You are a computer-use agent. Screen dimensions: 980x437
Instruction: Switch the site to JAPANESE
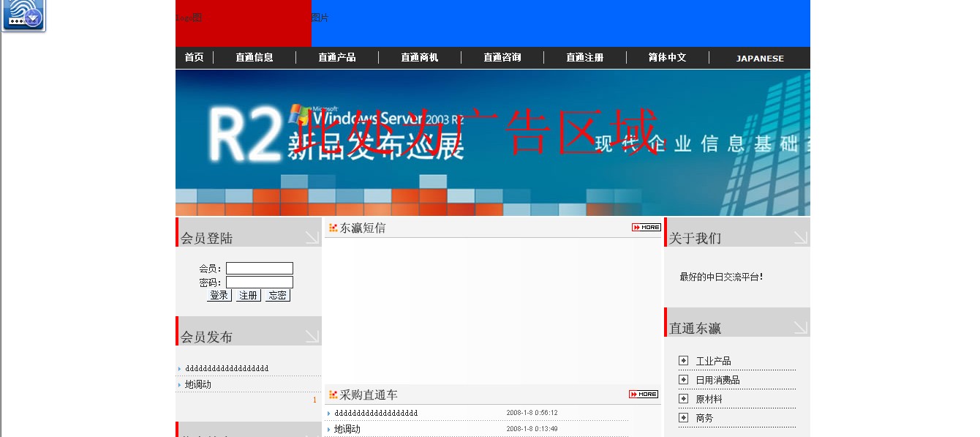click(x=760, y=59)
